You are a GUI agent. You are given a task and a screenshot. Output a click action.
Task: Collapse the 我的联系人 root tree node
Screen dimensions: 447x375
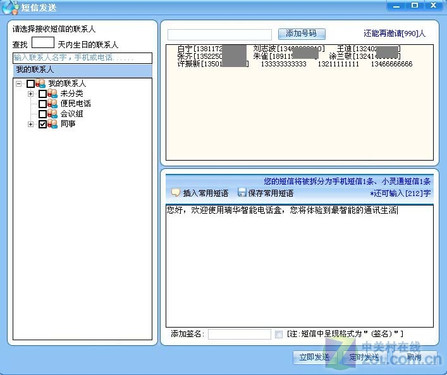(19, 83)
